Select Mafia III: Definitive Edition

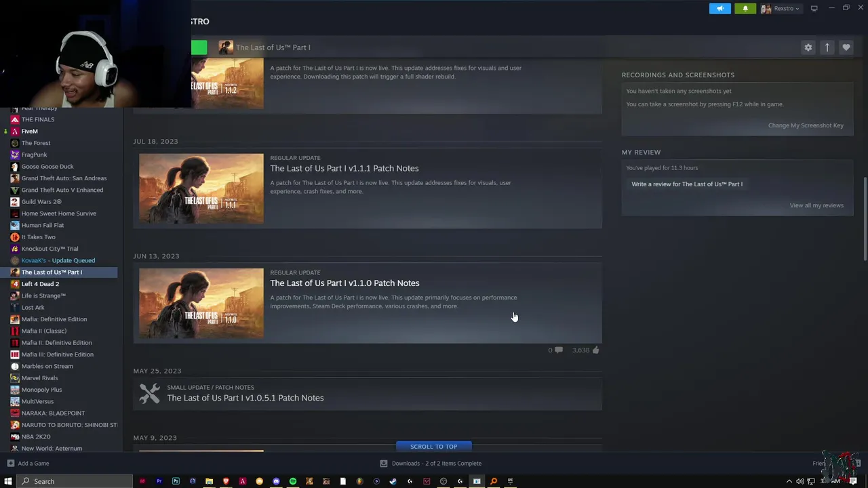[59, 354]
